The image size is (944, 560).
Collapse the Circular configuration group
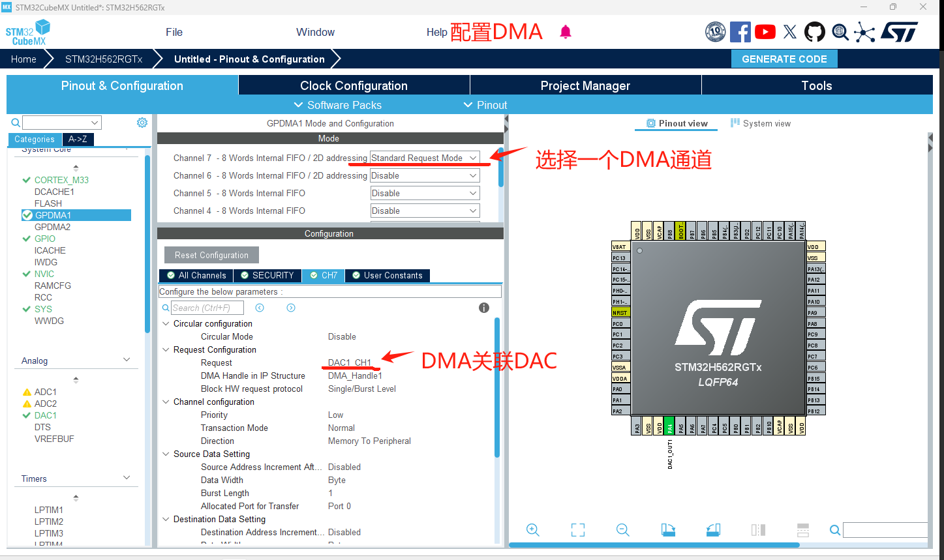click(x=166, y=323)
